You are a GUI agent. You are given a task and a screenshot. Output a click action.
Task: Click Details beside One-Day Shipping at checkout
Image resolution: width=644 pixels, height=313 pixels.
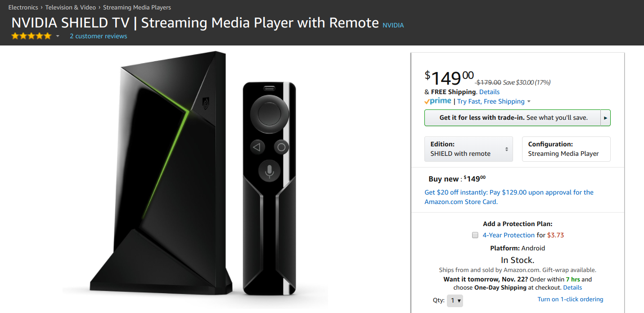(x=572, y=287)
